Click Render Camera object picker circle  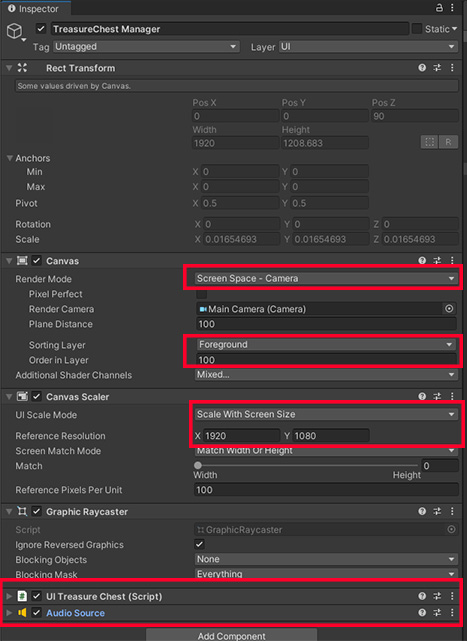tap(449, 309)
